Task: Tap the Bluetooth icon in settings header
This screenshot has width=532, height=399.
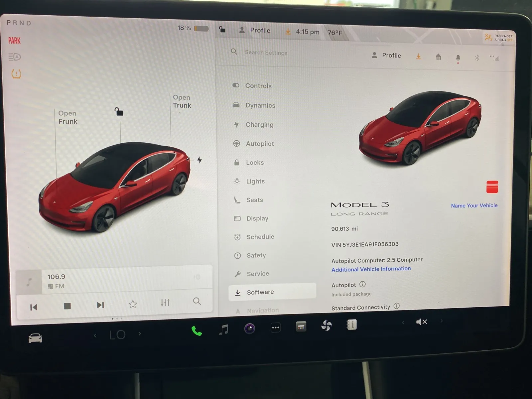Action: (x=477, y=58)
